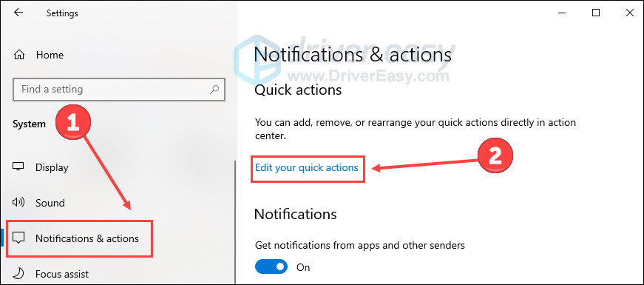Image resolution: width=644 pixels, height=285 pixels.
Task: Click the Display monitor icon
Action: tap(18, 167)
